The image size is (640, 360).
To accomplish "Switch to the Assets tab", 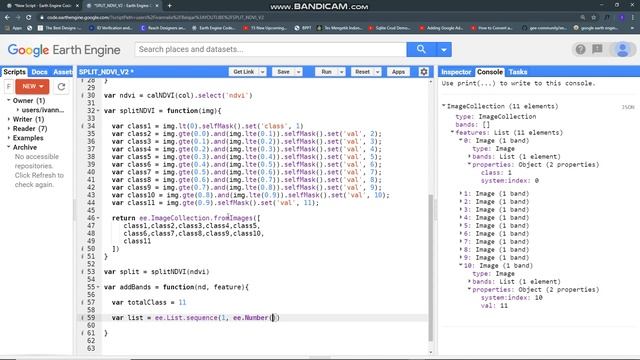I will tap(62, 72).
